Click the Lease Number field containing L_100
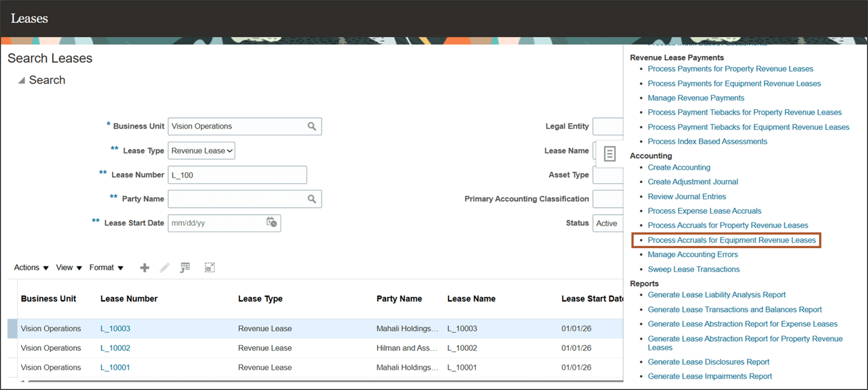The width and height of the screenshot is (868, 390). 237,175
